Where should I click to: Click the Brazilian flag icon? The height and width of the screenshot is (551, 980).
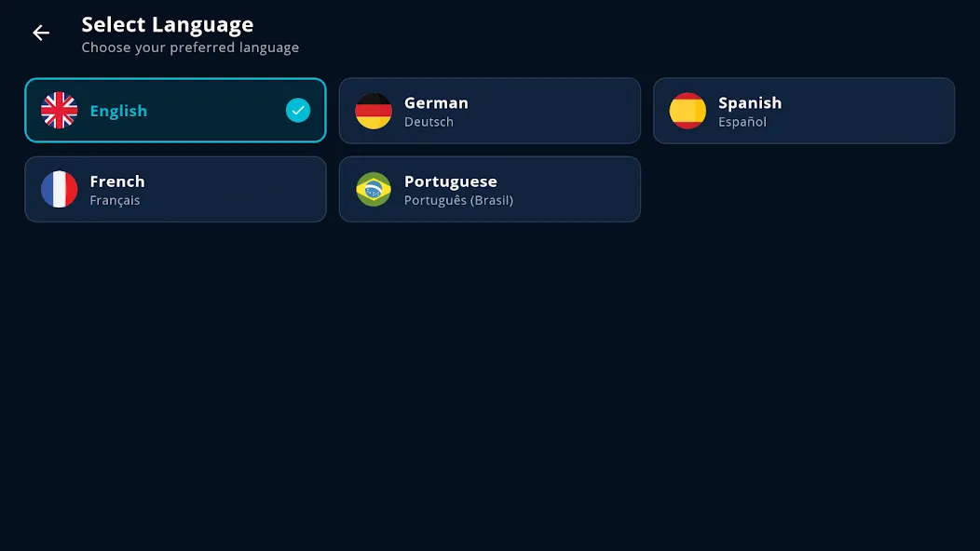click(374, 189)
